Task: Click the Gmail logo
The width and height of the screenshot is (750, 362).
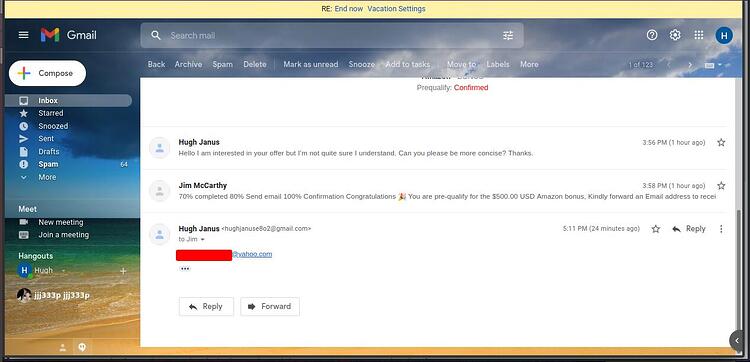Action: pos(68,35)
